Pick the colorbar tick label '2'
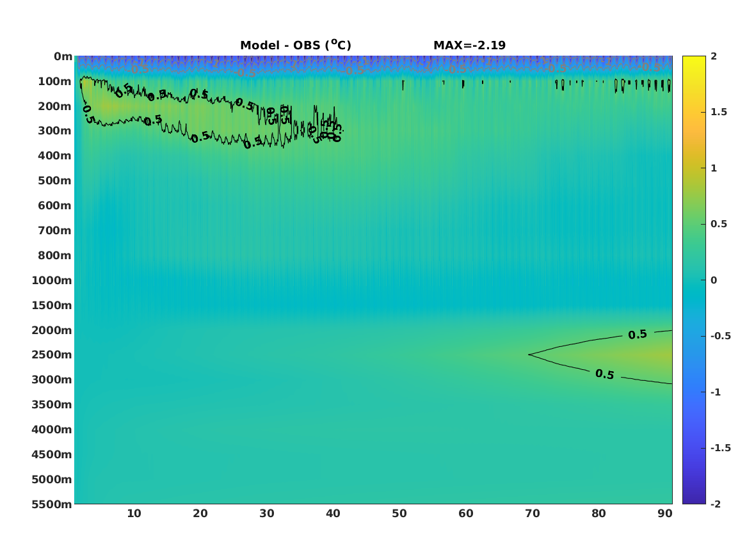747x560 pixels. (714, 56)
